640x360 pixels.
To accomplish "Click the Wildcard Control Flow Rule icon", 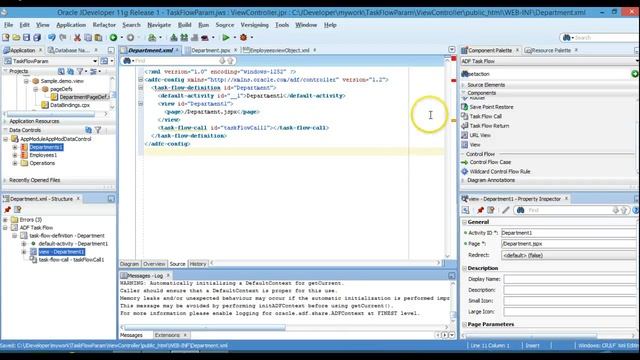I will pos(464,171).
